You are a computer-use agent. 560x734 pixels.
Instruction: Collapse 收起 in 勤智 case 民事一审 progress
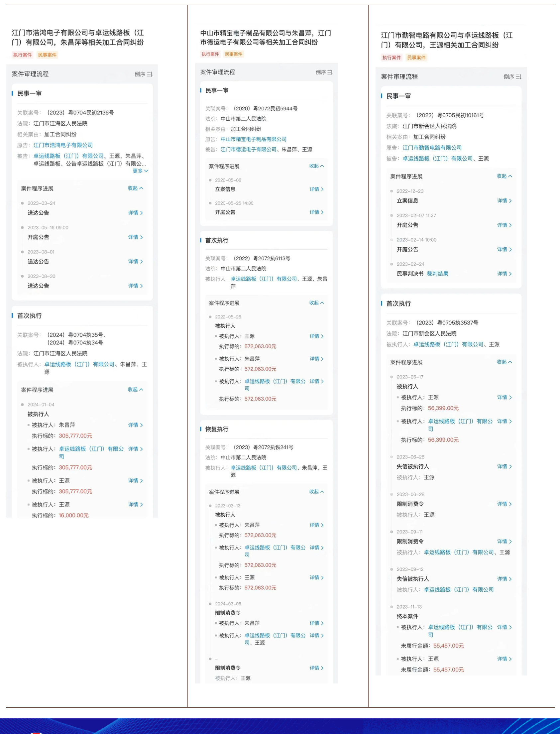(x=504, y=176)
